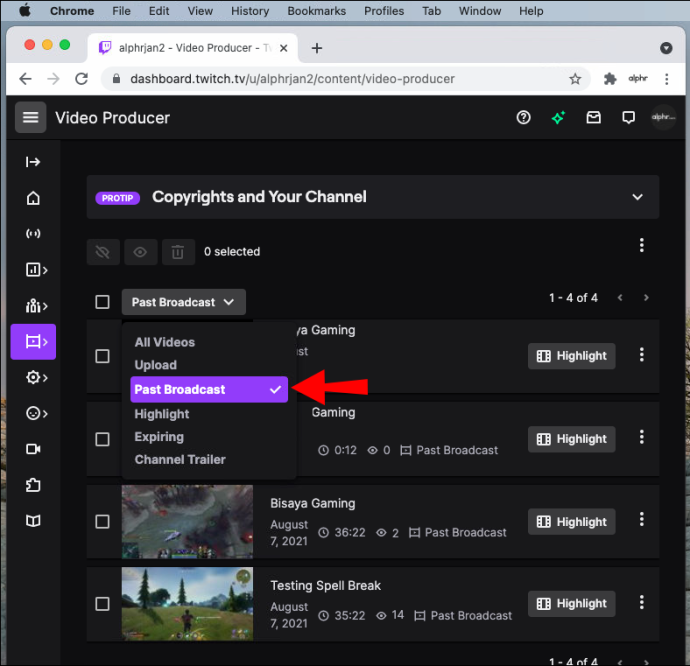Screen dimensions: 690x666
Task: Expand the Insights analytics sidebar icon
Action: click(37, 269)
